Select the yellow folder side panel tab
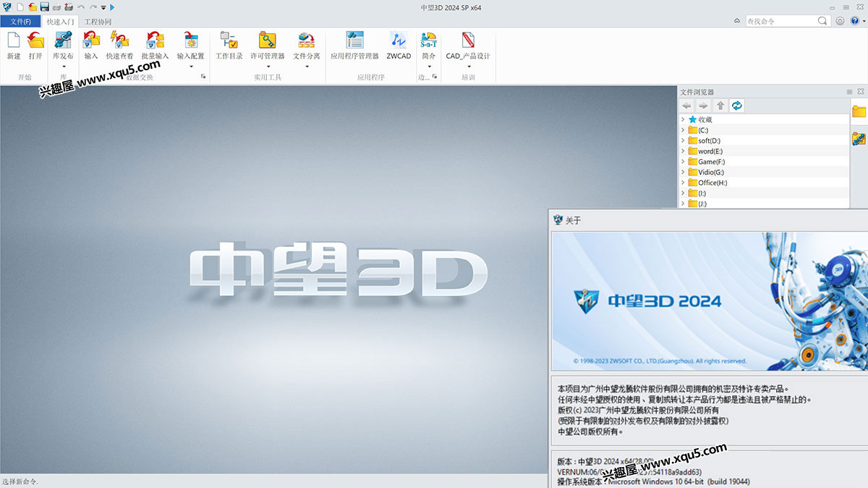The image size is (868, 488). [x=859, y=112]
